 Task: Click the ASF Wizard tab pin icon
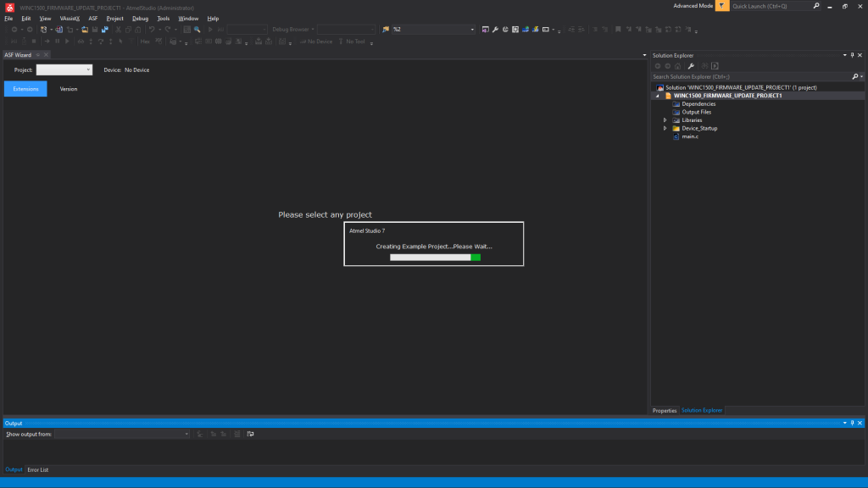38,55
